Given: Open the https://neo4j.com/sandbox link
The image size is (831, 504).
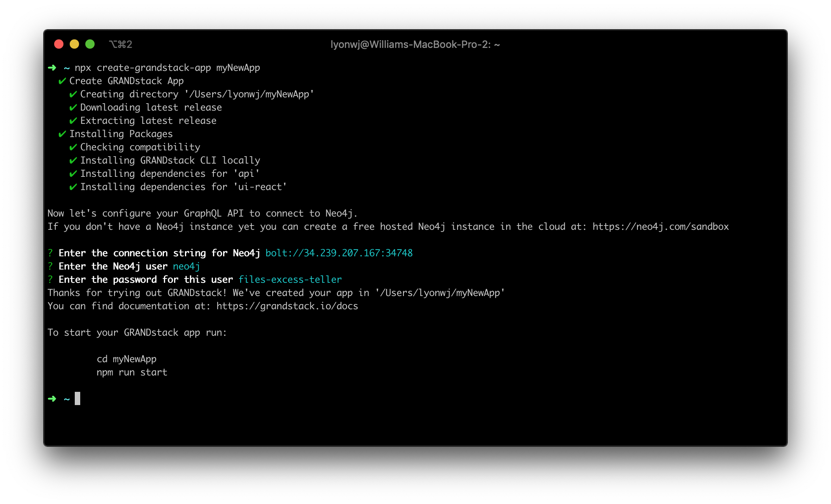Looking at the screenshot, I should pyautogui.click(x=660, y=227).
